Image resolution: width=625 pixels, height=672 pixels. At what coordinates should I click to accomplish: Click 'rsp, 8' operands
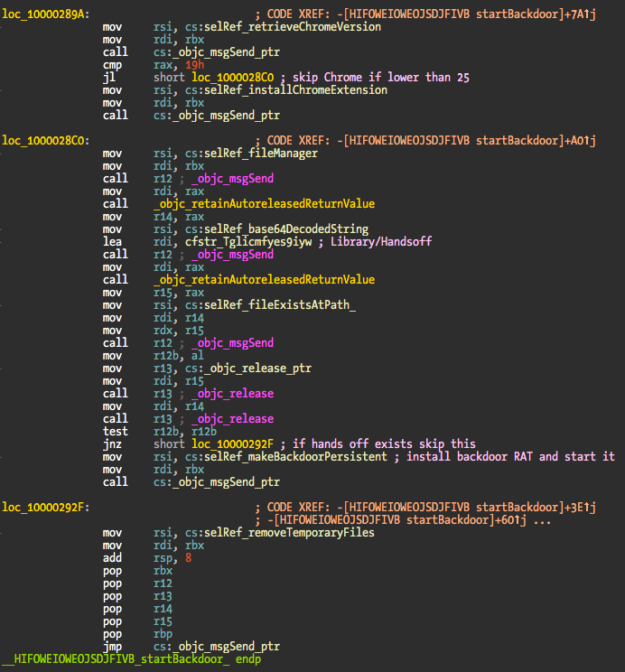[173, 558]
